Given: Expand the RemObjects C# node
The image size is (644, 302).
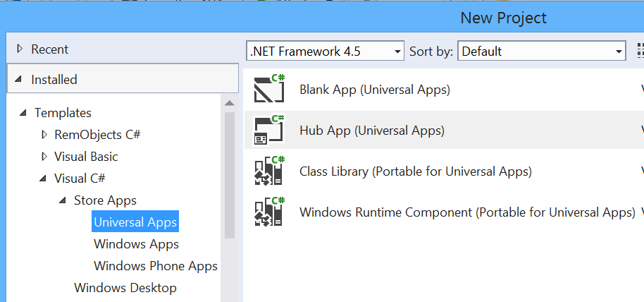Looking at the screenshot, I should 44,134.
